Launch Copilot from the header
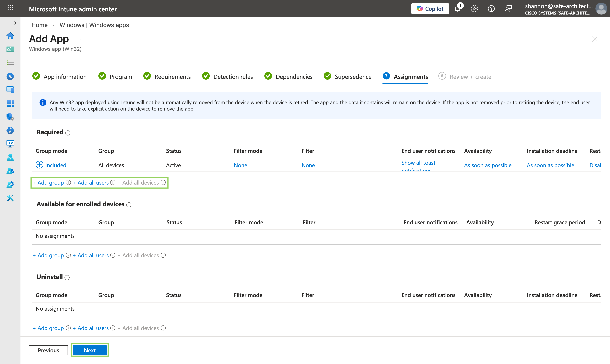Screen dimensions: 610x364 pos(430,9)
